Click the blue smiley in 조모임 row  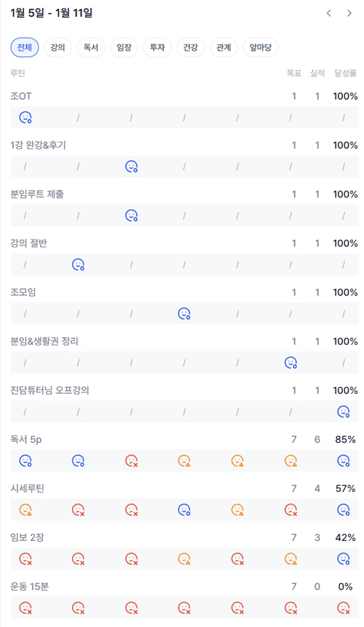(184, 313)
